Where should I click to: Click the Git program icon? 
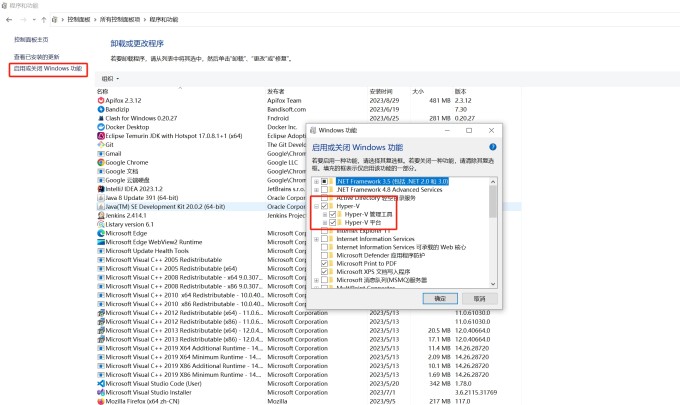point(101,144)
